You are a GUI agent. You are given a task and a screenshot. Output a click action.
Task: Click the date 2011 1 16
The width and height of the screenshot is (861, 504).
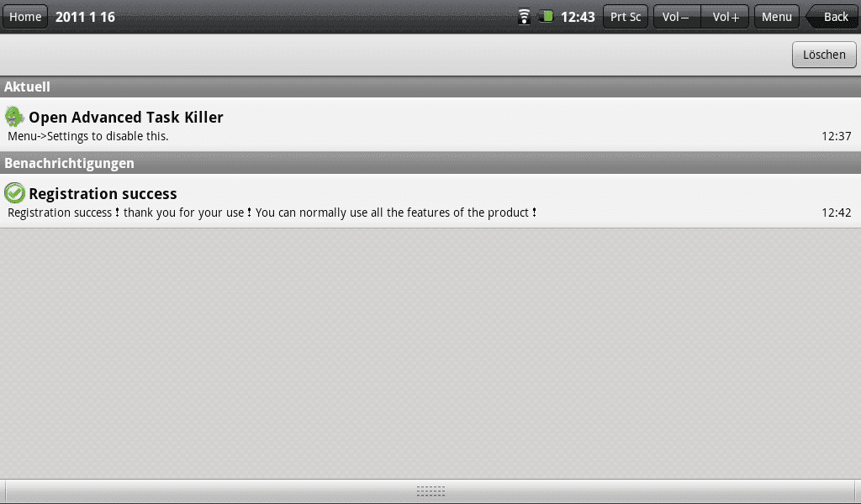(85, 17)
